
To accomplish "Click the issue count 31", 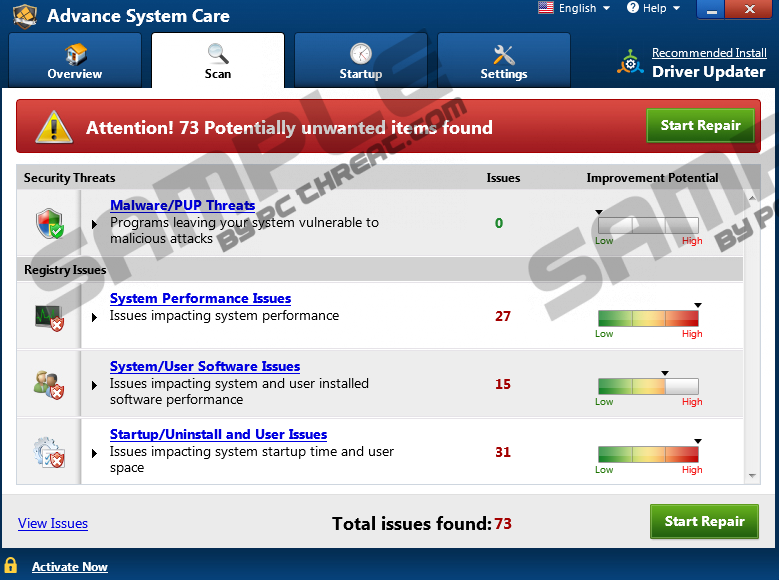I will coord(503,452).
